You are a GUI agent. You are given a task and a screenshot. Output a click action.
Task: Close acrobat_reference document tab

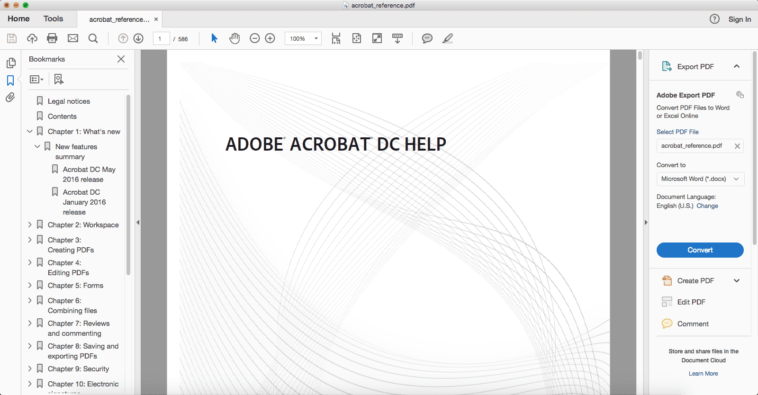pos(156,19)
